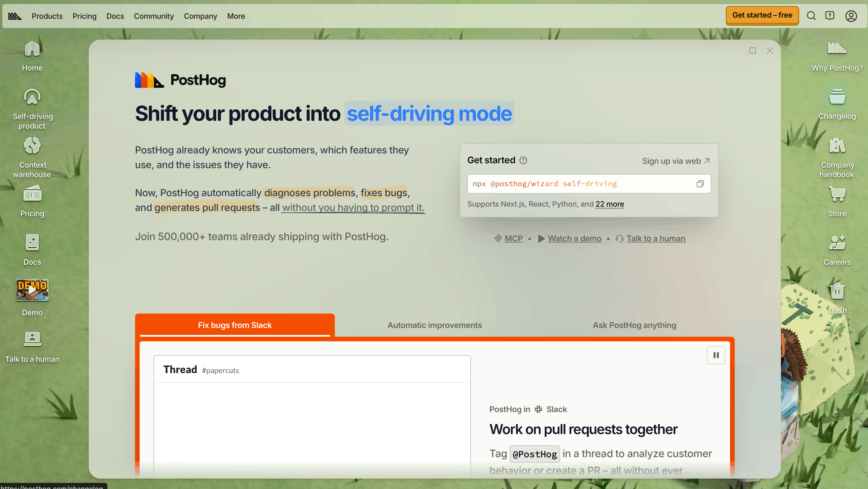
Task: Open the Community menu
Action: 154,16
